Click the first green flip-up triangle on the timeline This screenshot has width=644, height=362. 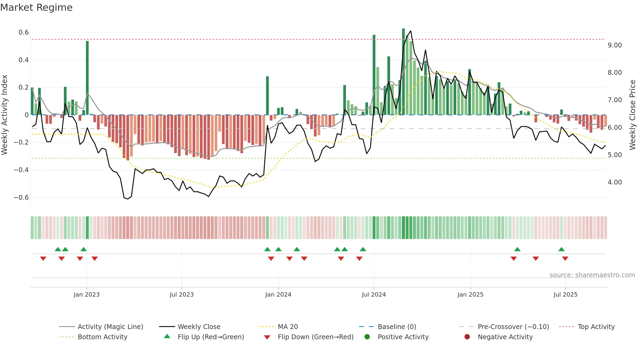pos(58,249)
